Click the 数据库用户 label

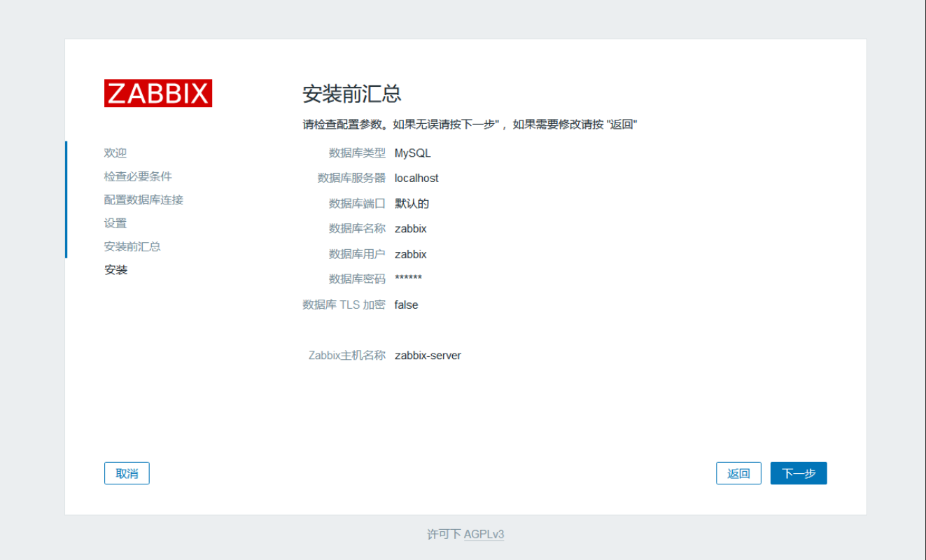coord(357,254)
